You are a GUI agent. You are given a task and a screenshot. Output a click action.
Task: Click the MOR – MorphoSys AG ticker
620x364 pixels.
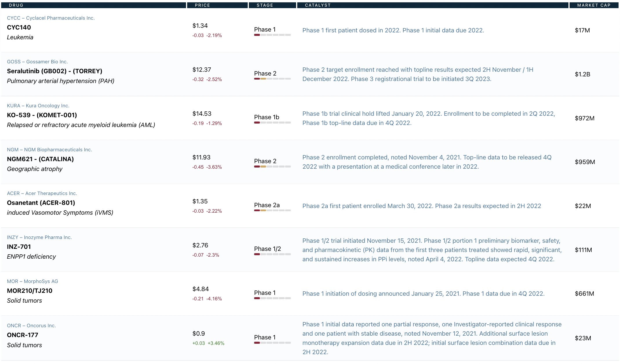coord(32,281)
